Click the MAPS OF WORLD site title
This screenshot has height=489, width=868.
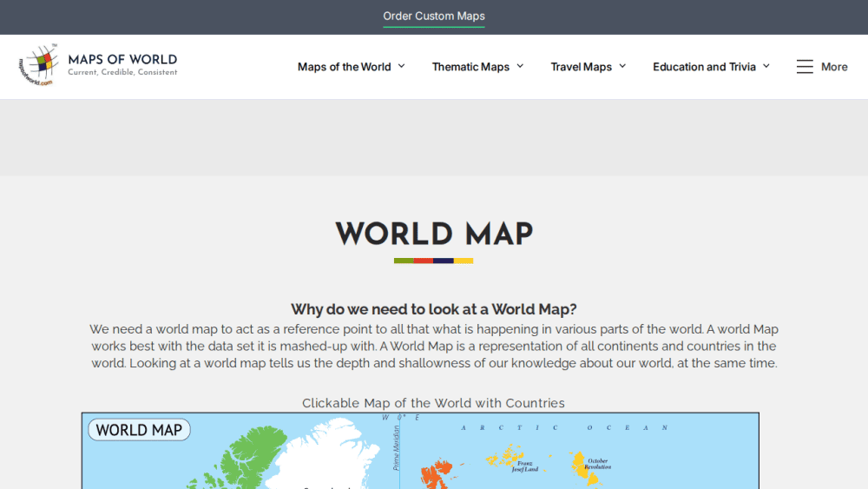122,59
